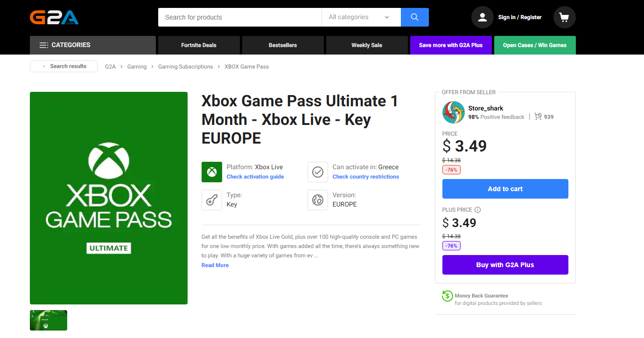
Task: Select the small product thumbnail below image
Action: coord(49,320)
